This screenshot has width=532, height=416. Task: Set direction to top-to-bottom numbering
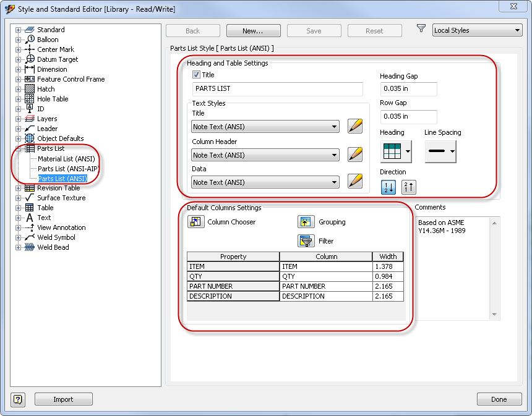point(388,187)
